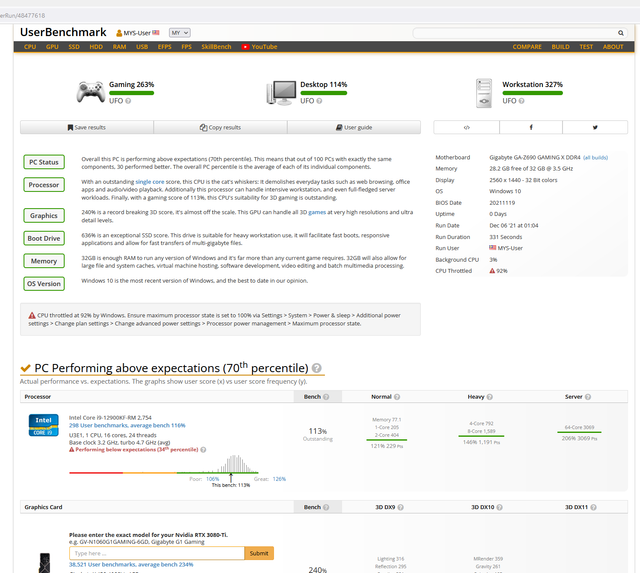Screen dimensions: 640x573
Task: Click the top search input box
Action: pos(514,33)
